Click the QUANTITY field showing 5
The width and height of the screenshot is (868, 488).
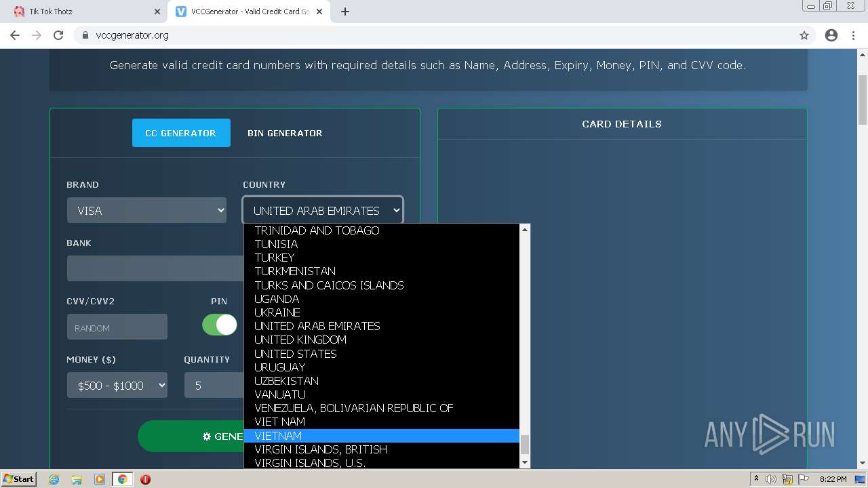tap(214, 385)
